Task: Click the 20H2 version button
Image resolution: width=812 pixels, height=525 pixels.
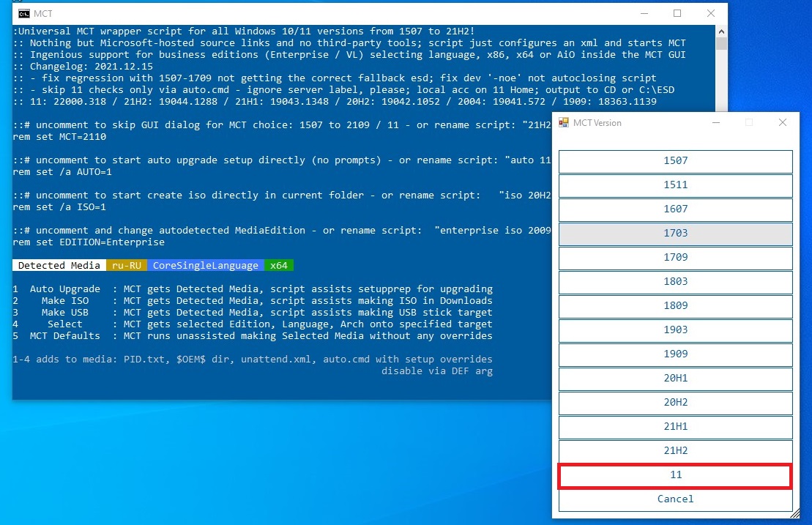Action: [x=675, y=403]
